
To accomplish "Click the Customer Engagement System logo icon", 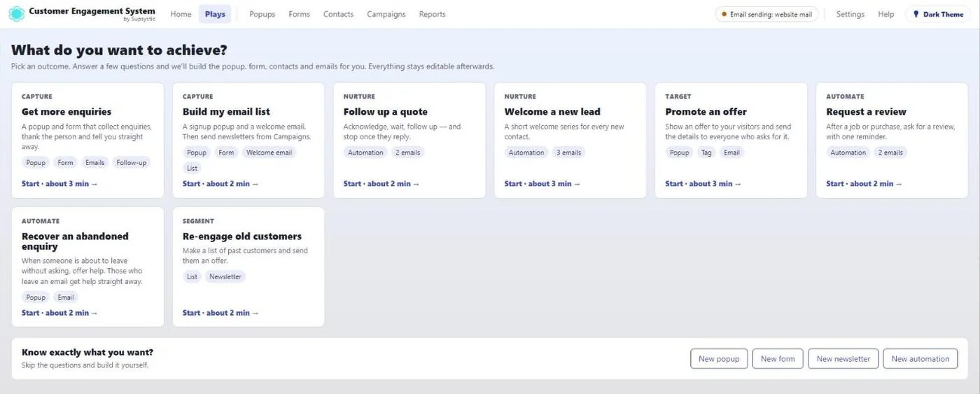I will pos(16,14).
